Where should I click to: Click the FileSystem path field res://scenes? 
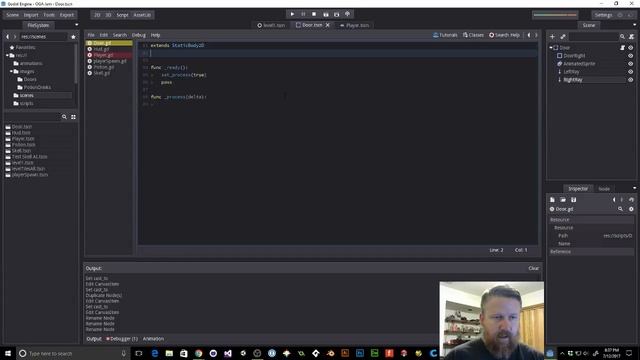click(x=43, y=37)
